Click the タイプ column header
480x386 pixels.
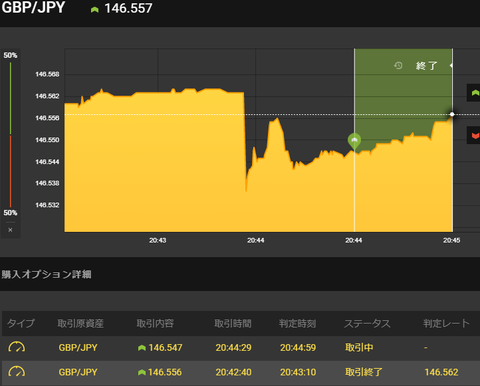tap(21, 323)
